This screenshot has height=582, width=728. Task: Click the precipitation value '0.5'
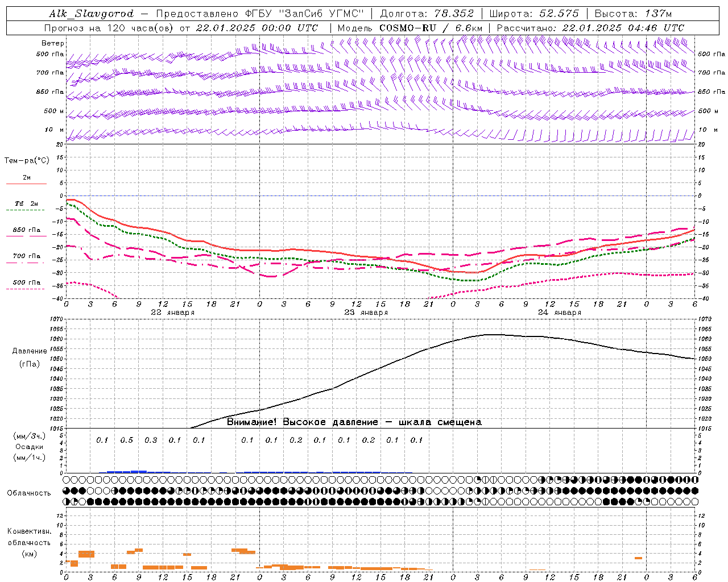point(126,440)
